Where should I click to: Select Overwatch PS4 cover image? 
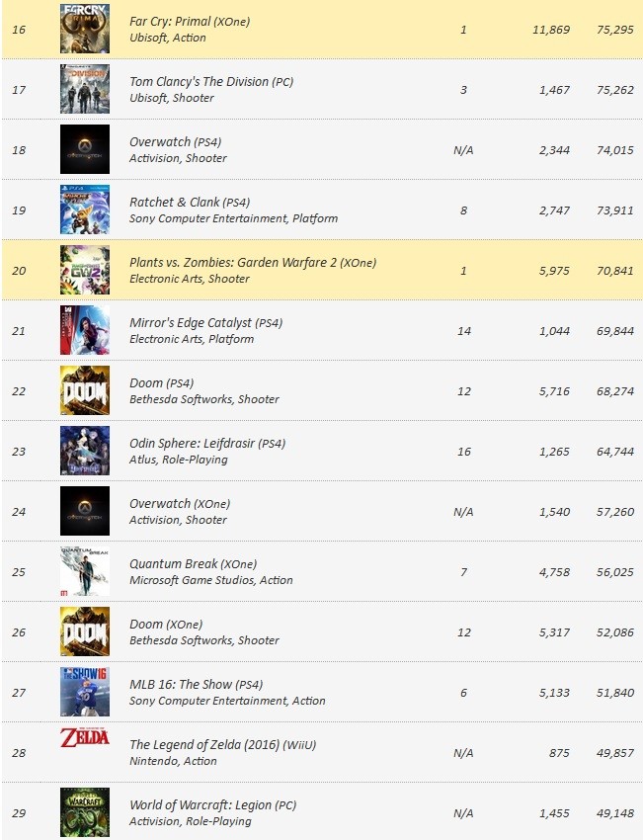85,149
